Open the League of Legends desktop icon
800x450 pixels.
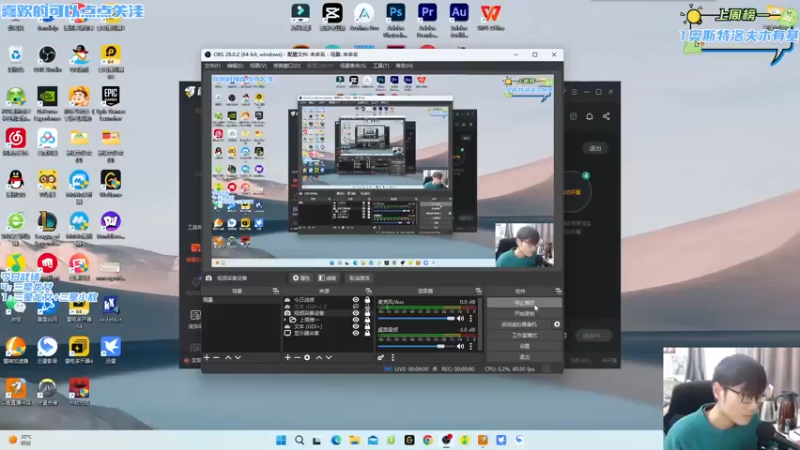click(47, 228)
